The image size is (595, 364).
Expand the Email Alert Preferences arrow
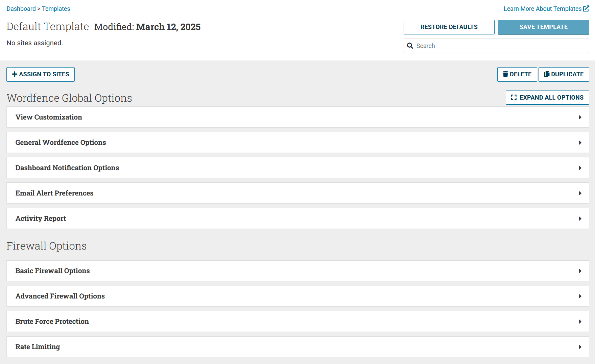coord(580,193)
